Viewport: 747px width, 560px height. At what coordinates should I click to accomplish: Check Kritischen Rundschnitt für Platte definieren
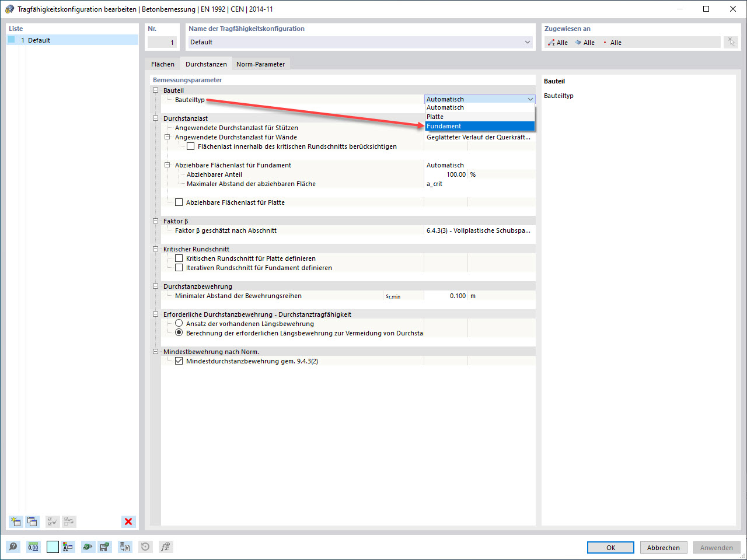(x=179, y=258)
